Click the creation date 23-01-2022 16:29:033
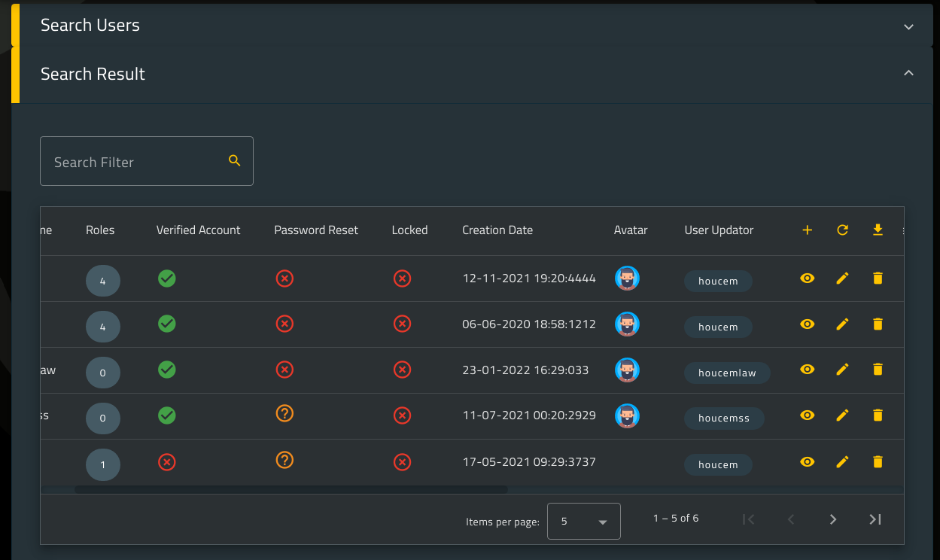 click(x=525, y=370)
